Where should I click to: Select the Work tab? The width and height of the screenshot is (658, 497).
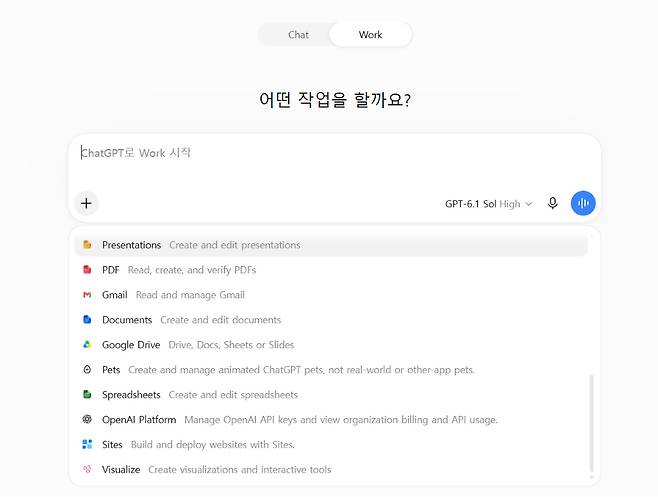pos(370,34)
